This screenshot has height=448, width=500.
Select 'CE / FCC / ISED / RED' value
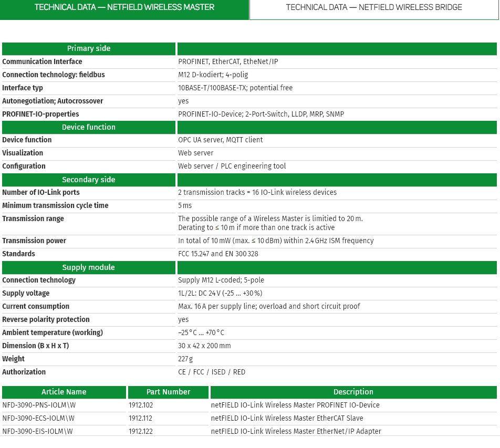[x=212, y=372]
